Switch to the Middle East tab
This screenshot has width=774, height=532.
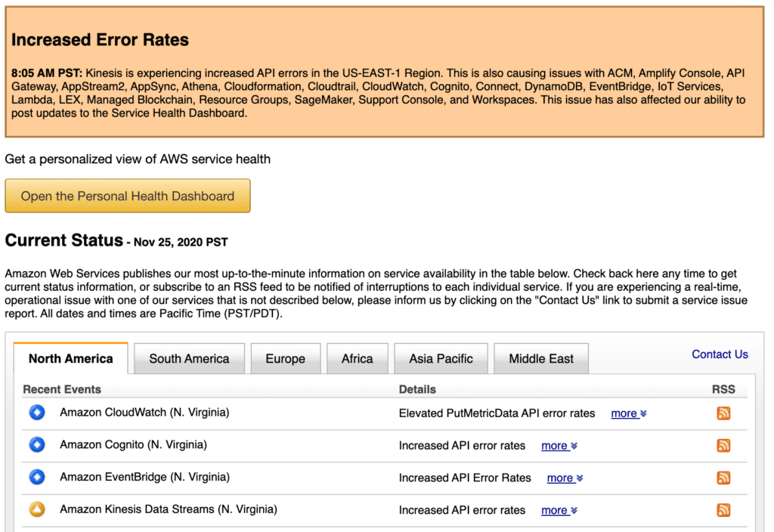click(541, 359)
